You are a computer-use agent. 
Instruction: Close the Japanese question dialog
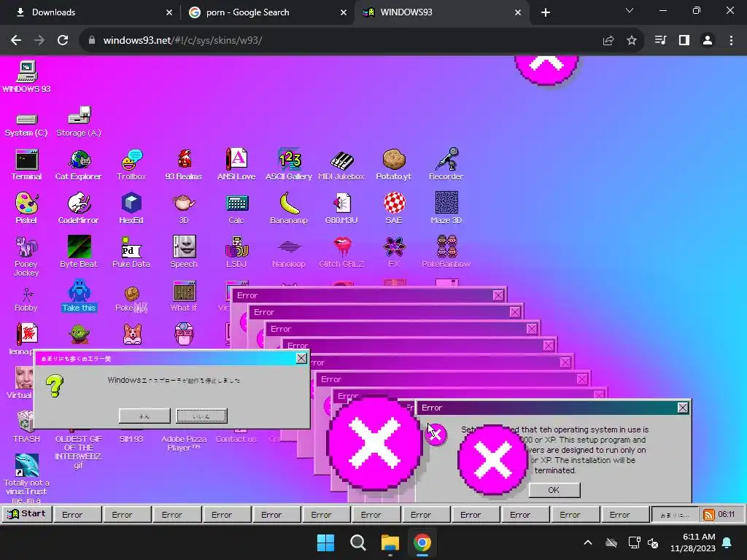pos(301,358)
